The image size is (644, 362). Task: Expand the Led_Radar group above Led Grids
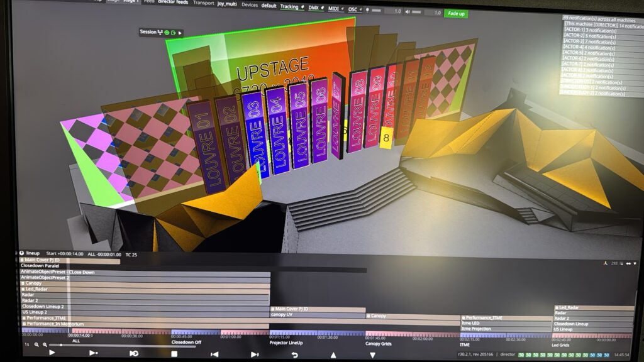[x=557, y=307]
